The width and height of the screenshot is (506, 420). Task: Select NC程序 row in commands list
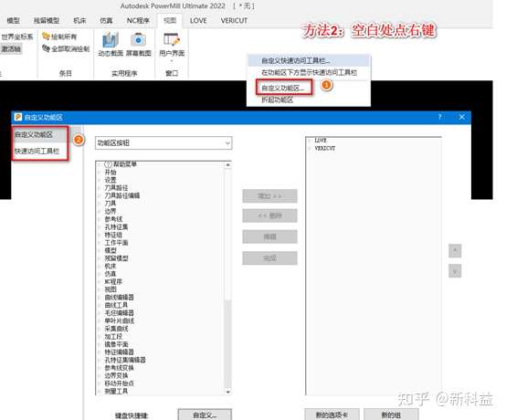[x=113, y=281]
